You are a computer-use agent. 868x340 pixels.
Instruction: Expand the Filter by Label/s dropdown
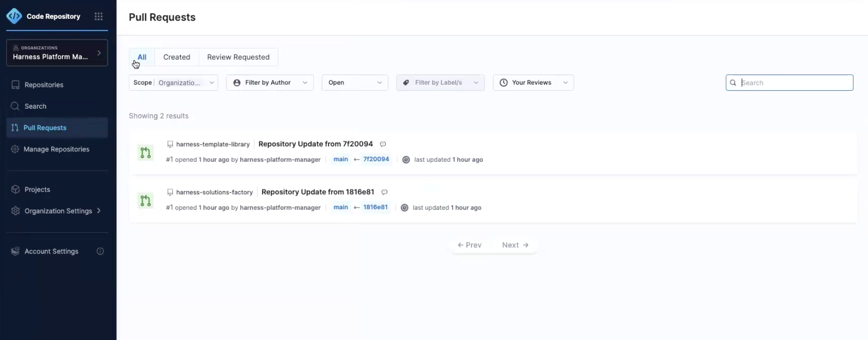(440, 83)
